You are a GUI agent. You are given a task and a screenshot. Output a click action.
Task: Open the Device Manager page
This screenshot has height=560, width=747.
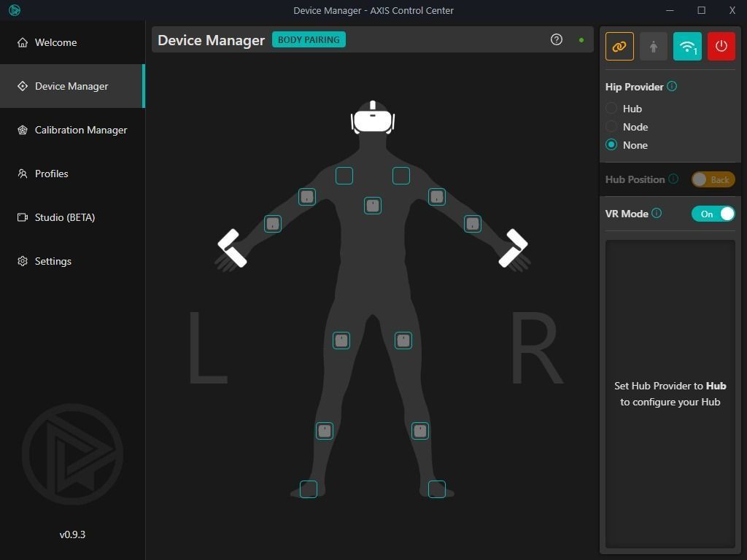[x=72, y=86]
